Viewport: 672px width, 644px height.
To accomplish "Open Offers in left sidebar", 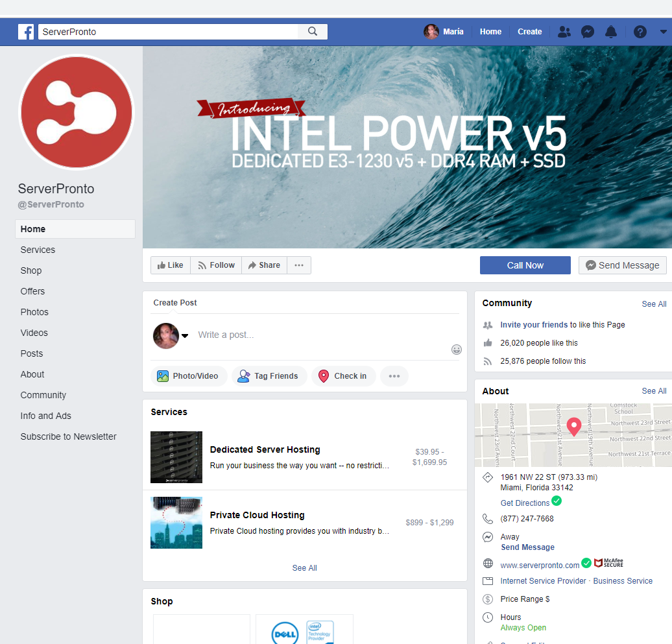I will coord(32,291).
